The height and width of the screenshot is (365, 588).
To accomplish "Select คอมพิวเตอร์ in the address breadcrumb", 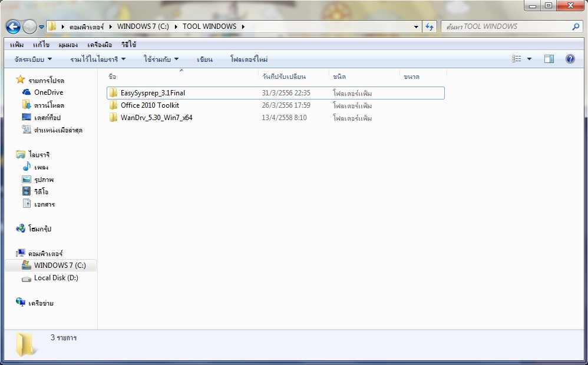I will pyautogui.click(x=87, y=26).
